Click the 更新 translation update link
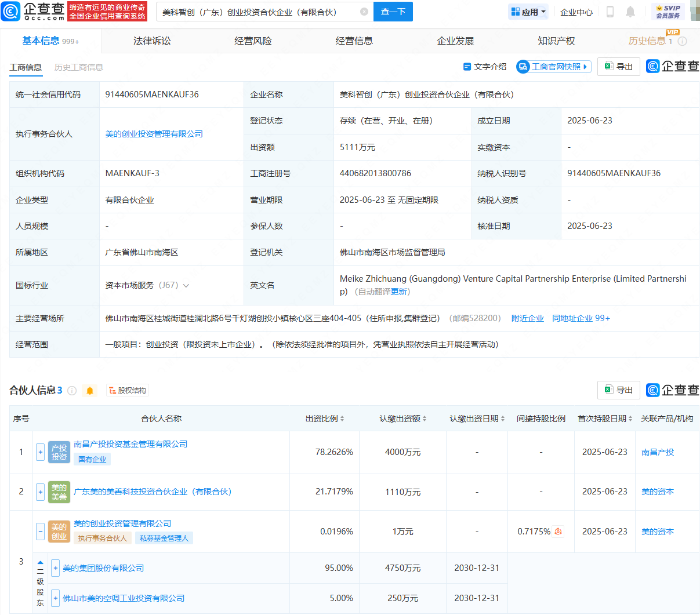 pos(399,292)
